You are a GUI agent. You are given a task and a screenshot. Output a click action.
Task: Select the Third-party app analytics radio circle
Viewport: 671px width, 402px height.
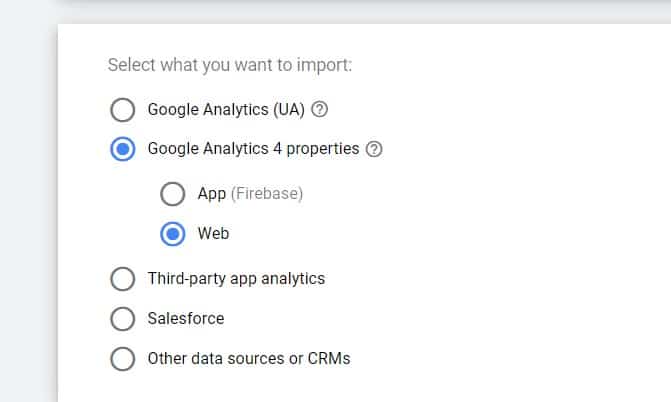(x=123, y=279)
